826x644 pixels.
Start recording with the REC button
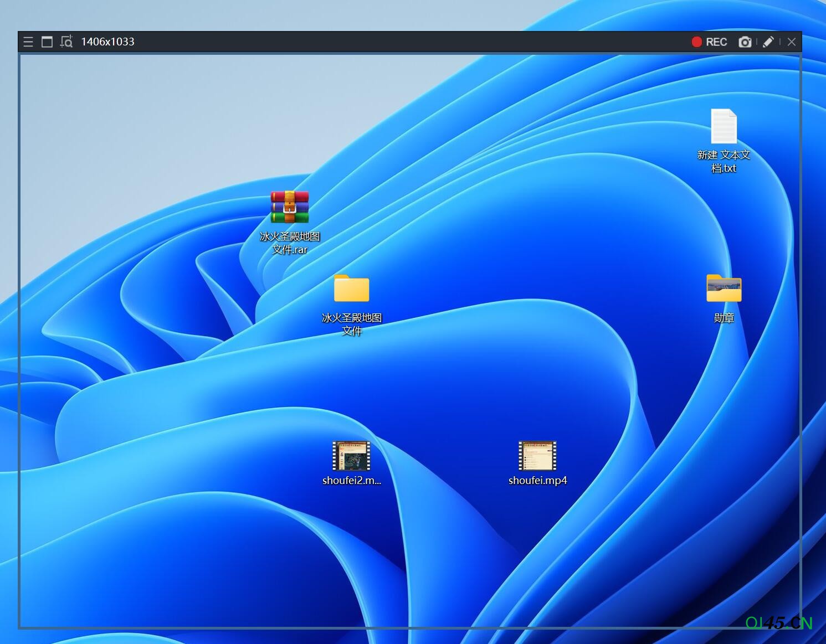(x=709, y=42)
